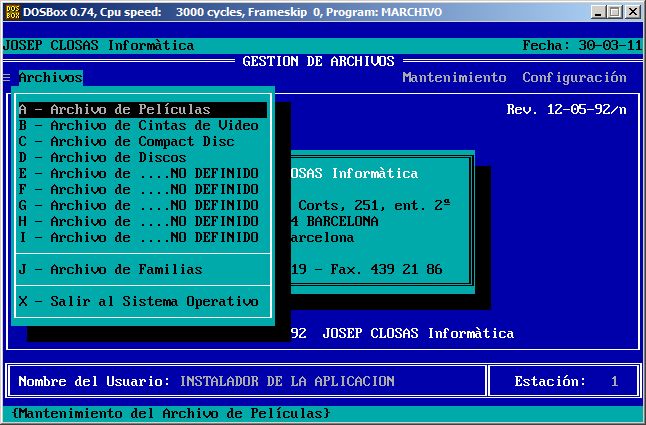Image resolution: width=646 pixels, height=425 pixels.
Task: Click the Fecha: 30-03-11 date text
Action: tap(582, 45)
